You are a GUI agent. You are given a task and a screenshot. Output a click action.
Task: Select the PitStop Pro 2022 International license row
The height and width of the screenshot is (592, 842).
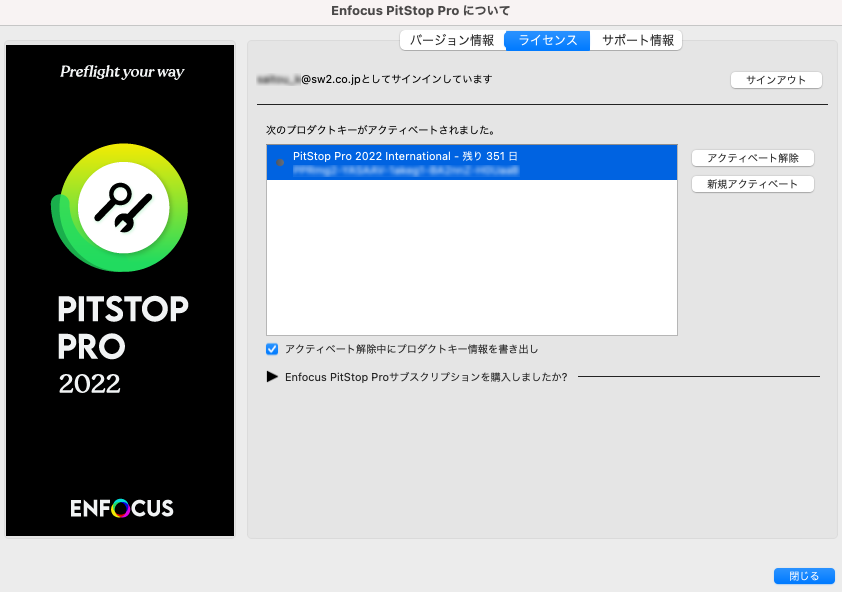[472, 162]
